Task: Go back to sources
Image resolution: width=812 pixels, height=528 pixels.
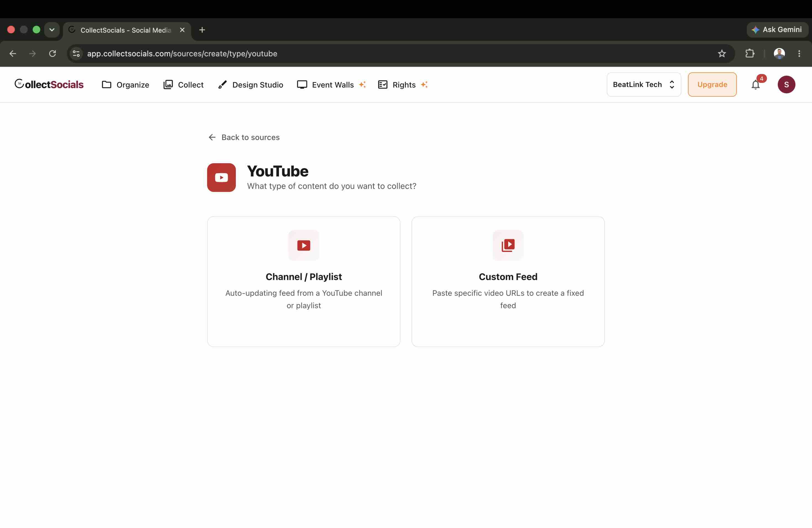Action: [244, 137]
